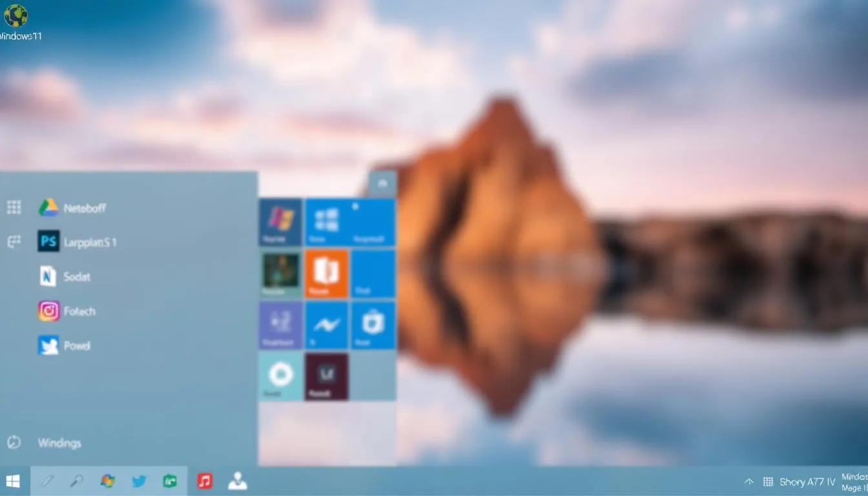Open the Photoshop PS app in Start menu
The image size is (868, 496).
(48, 242)
